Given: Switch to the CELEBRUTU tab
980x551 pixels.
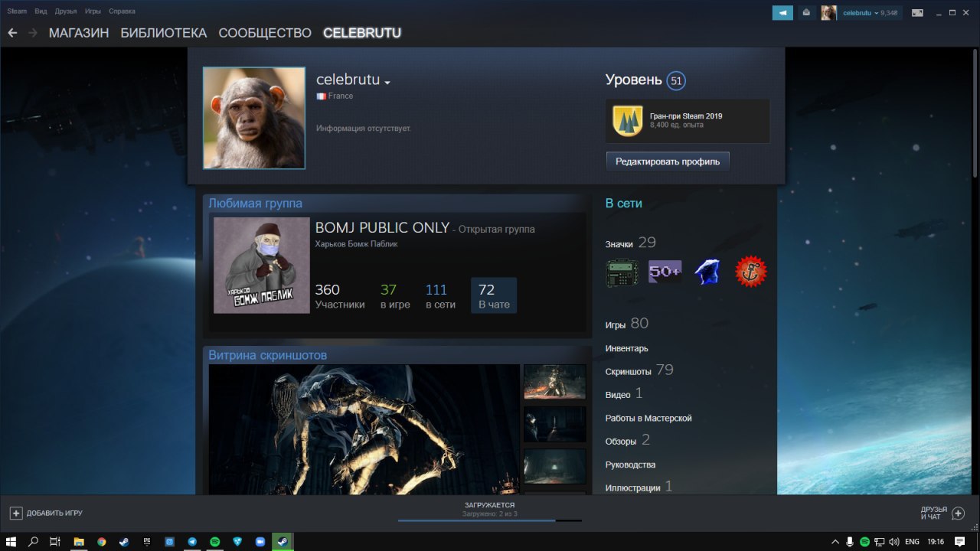Looking at the screenshot, I should pos(362,33).
